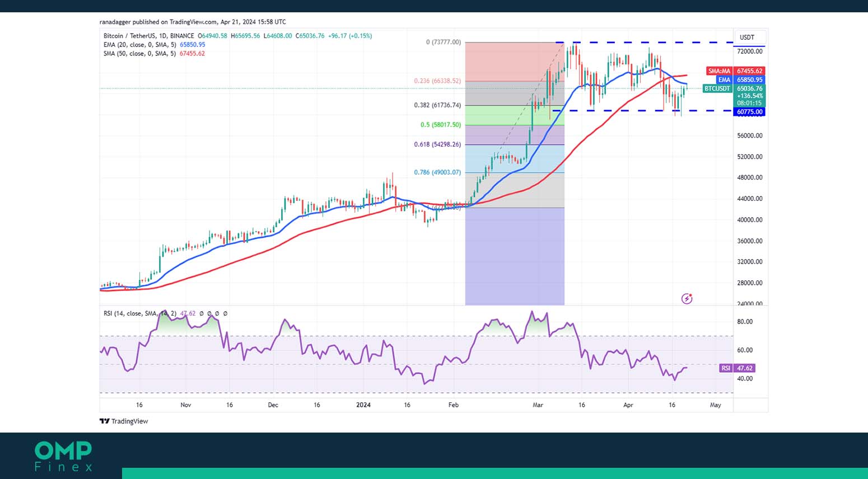
Task: Click the TradingView logo below the chart
Action: click(124, 421)
